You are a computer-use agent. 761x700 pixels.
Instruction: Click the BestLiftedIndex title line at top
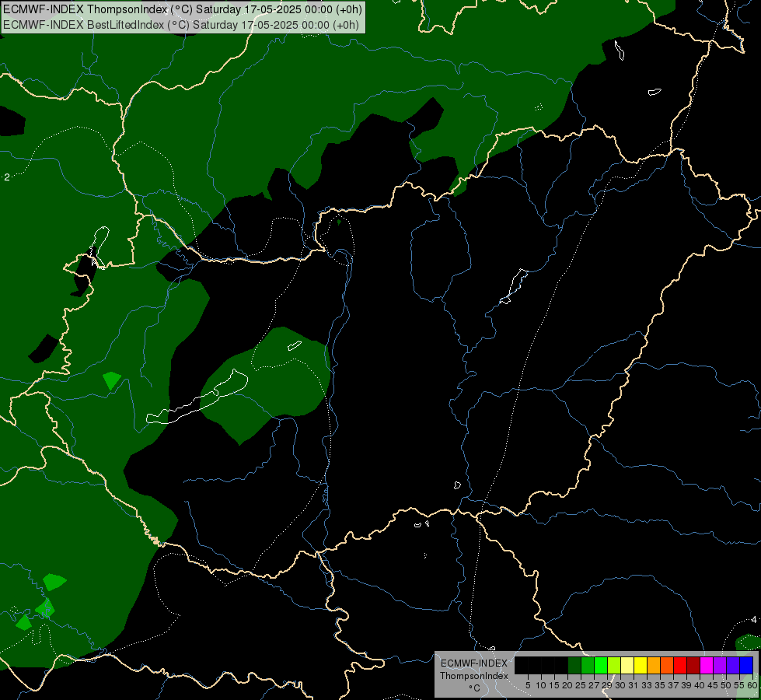[x=181, y=25]
